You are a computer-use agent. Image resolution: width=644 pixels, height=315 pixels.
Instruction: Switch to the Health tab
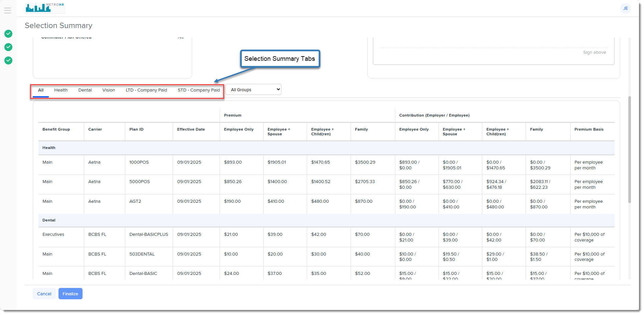[x=61, y=90]
